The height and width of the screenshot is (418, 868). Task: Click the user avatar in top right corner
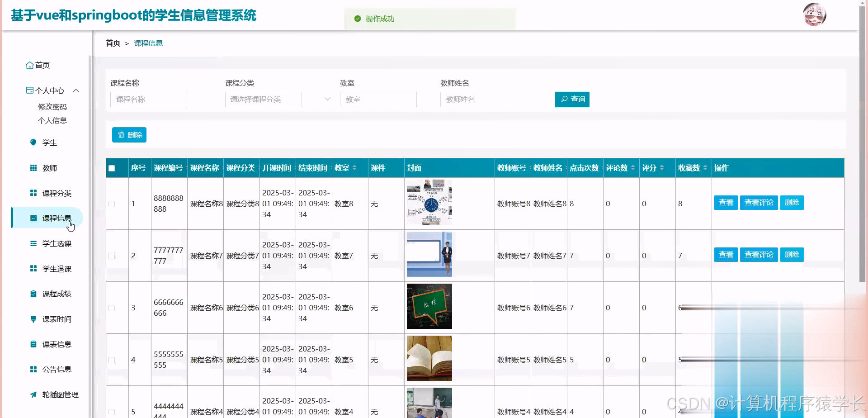click(814, 14)
